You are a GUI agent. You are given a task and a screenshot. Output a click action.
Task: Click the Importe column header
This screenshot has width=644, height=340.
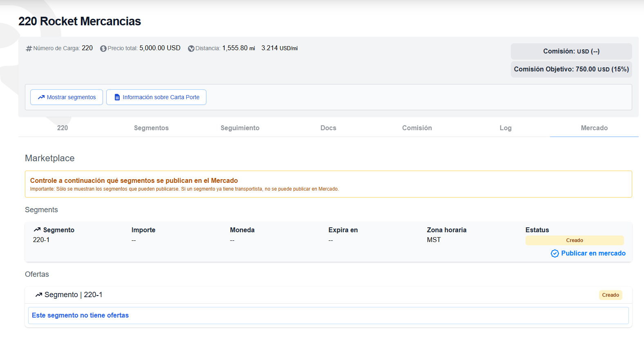coord(143,230)
